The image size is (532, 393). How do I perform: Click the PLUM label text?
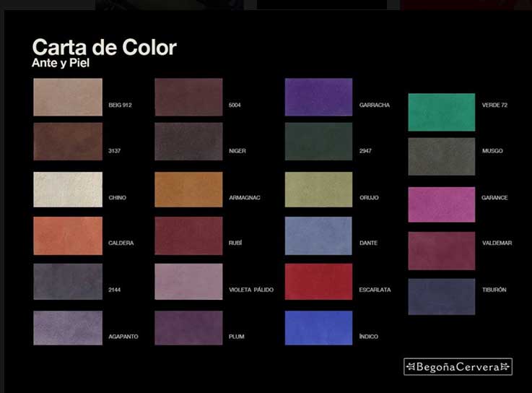click(237, 337)
